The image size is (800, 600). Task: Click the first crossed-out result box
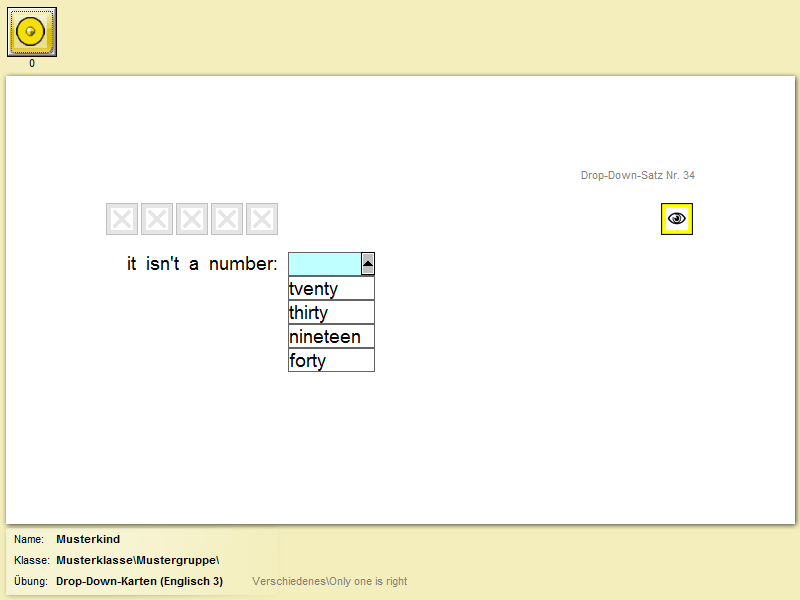[122, 219]
